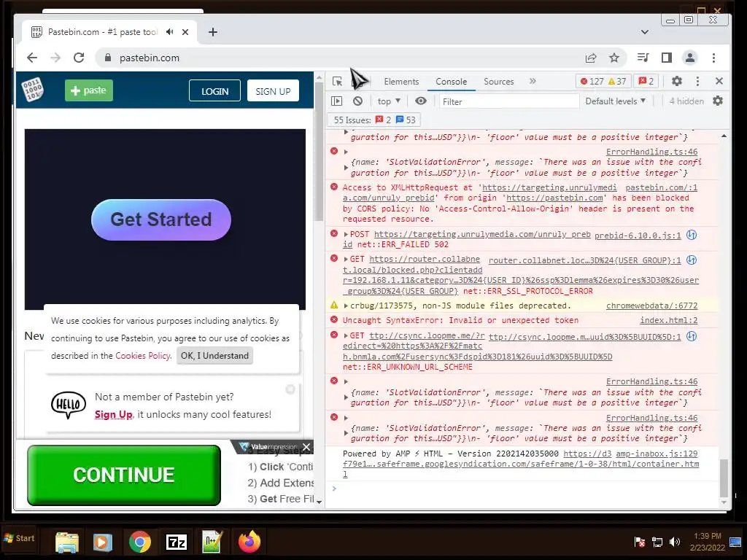Viewport: 747px width, 560px height.
Task: Follow the Sign Up link in hello box
Action: point(113,414)
